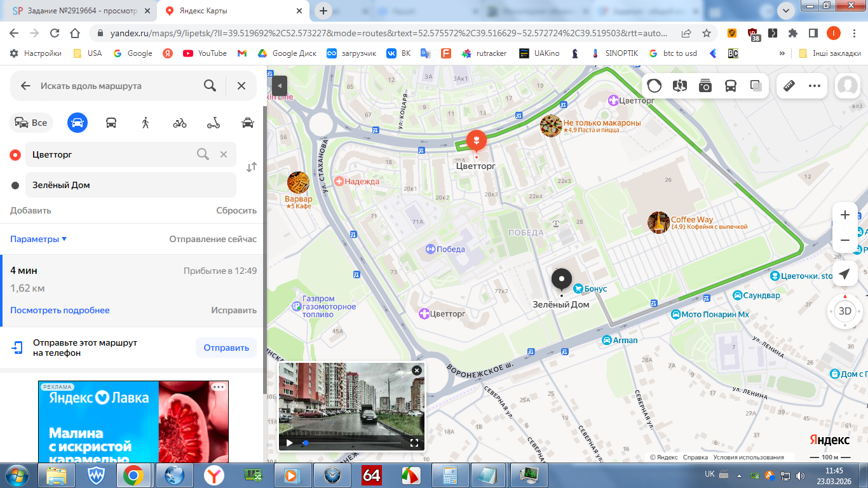Bookmark this page with star
The image size is (868, 488).
(x=707, y=33)
